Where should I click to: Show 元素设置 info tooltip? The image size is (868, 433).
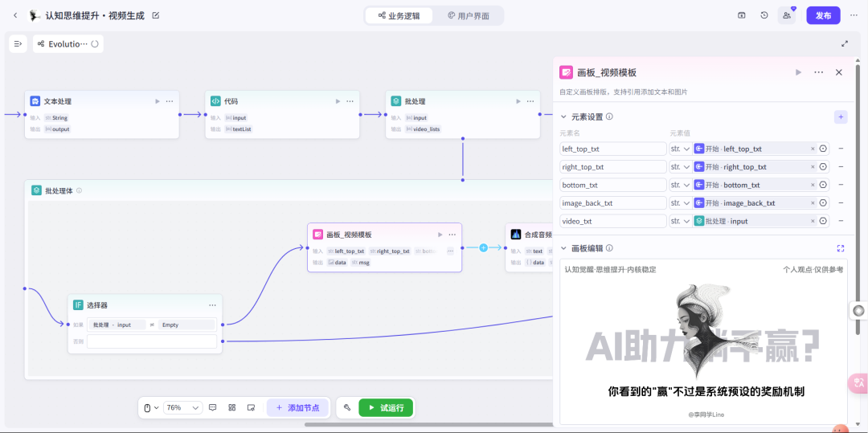pos(609,116)
